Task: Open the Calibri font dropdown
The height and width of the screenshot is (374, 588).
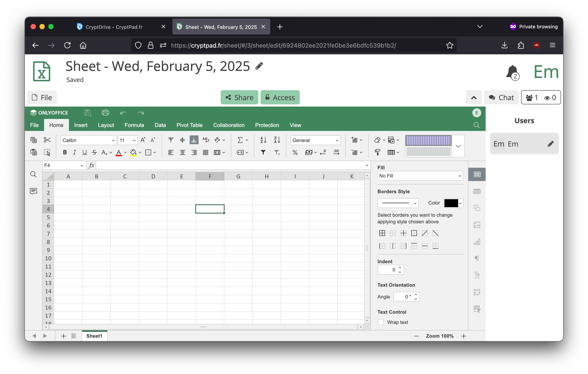Action: pyautogui.click(x=88, y=140)
